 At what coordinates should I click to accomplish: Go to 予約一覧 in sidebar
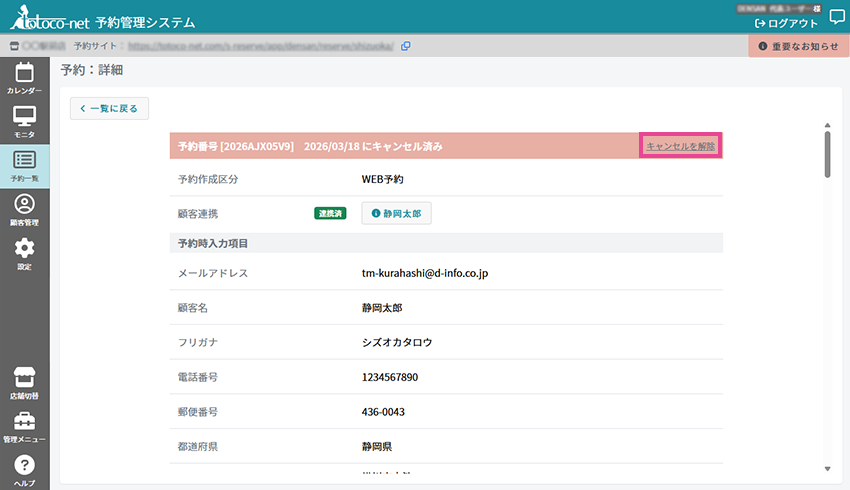point(24,165)
